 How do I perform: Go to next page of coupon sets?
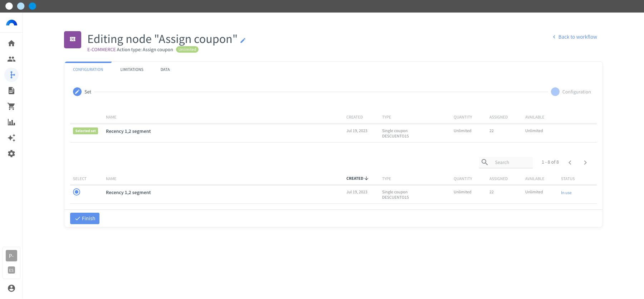click(x=585, y=163)
